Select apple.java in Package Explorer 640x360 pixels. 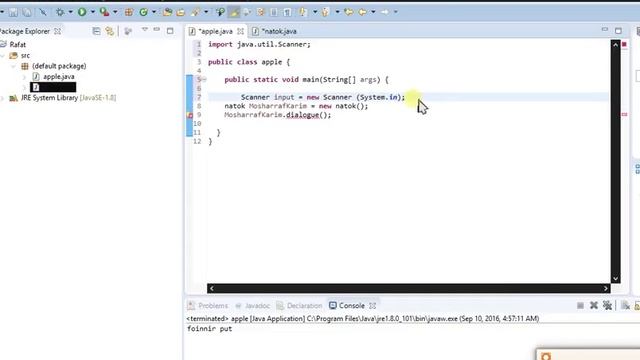(x=58, y=77)
